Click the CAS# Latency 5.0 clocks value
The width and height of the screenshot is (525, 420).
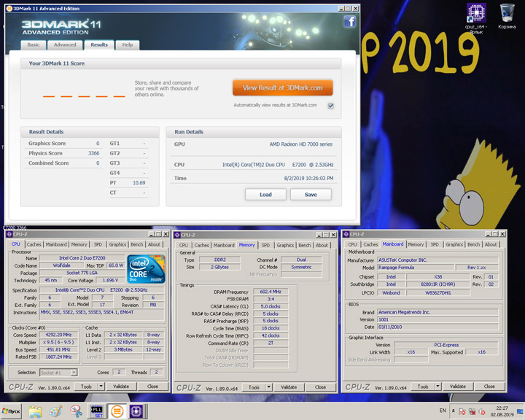tap(271, 306)
